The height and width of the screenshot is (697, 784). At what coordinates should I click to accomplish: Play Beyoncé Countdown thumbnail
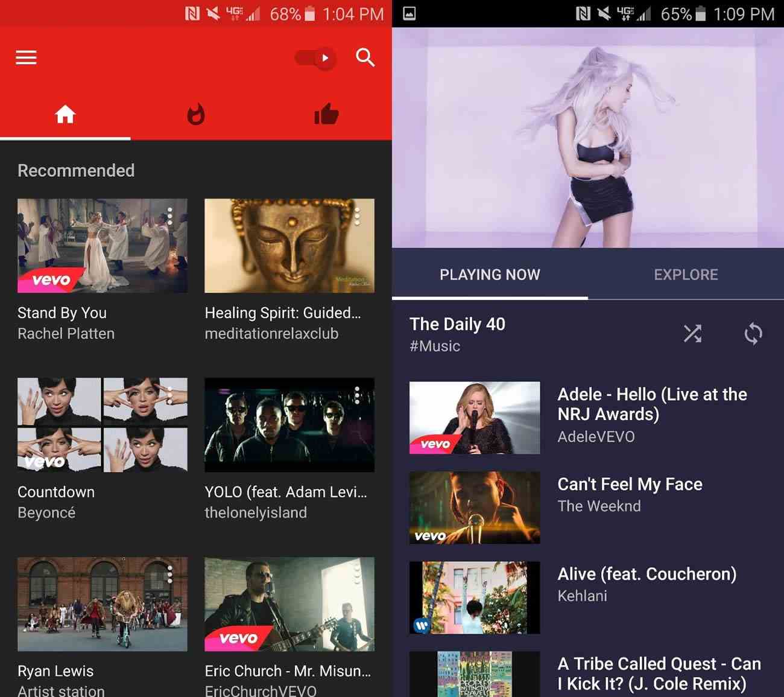pos(103,425)
